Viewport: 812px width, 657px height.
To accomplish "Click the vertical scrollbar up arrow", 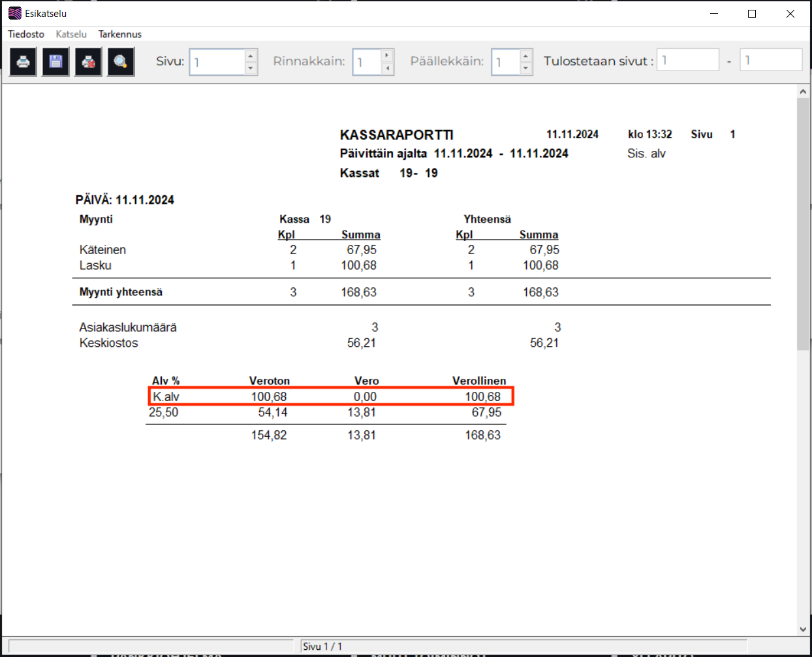I will 803,92.
